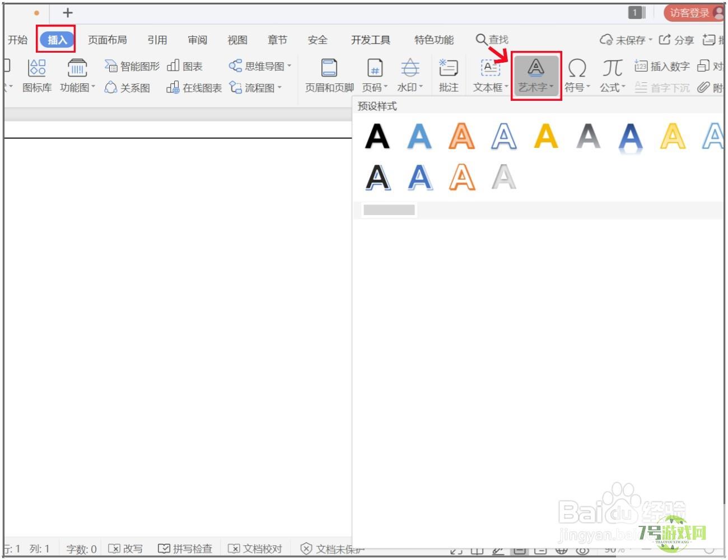Open the 符号 symbol dropdown
Screen dimensions: 728x560
pyautogui.click(x=577, y=76)
